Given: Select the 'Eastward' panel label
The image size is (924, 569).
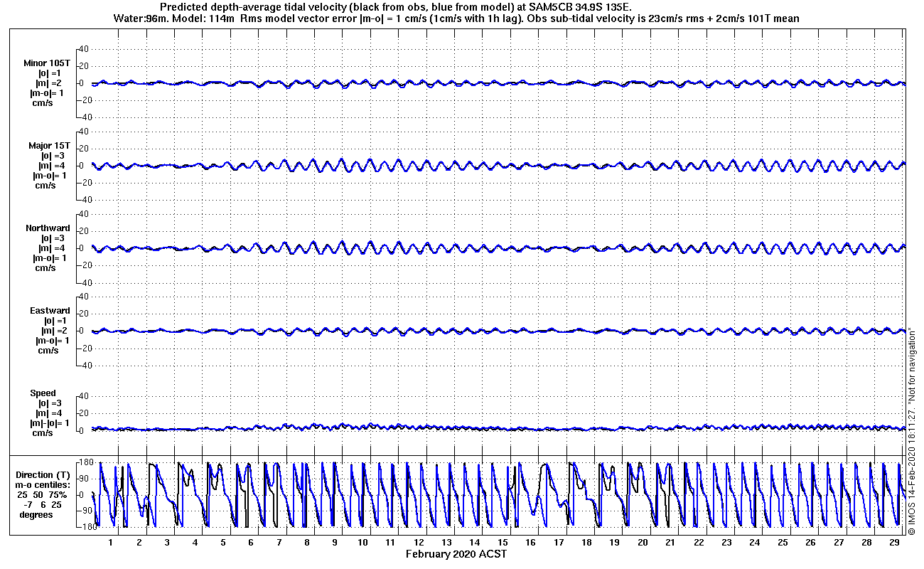Looking at the screenshot, I should 50,310.
